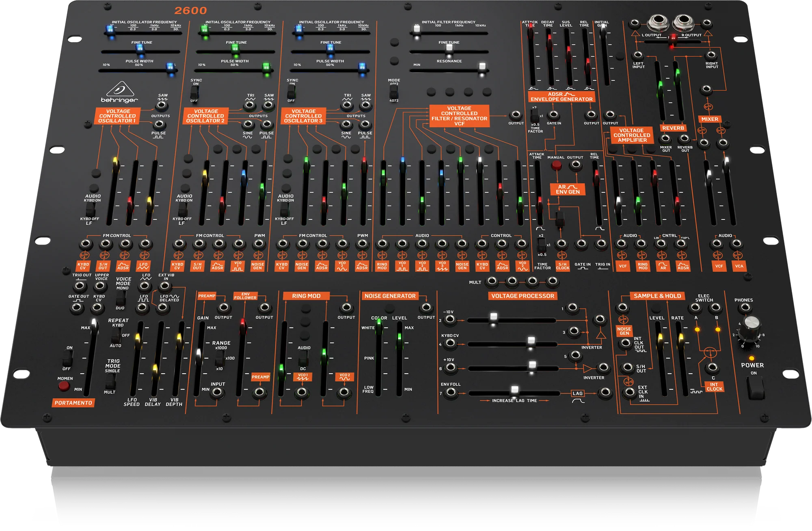Screen dimensions: 812x531
Task: Click the filter RESONANCE slider handle
Action: [482, 67]
